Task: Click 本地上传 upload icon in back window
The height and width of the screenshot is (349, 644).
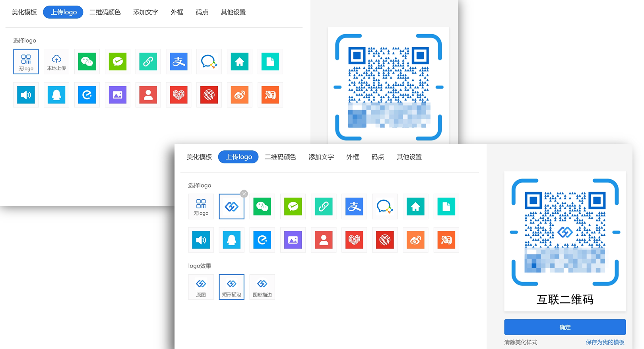Action: pyautogui.click(x=56, y=62)
